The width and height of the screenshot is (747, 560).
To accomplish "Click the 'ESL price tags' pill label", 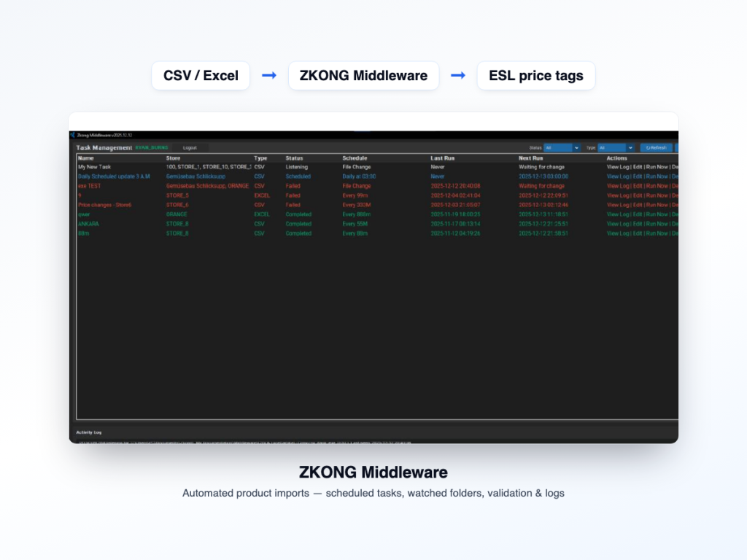I will coord(536,76).
